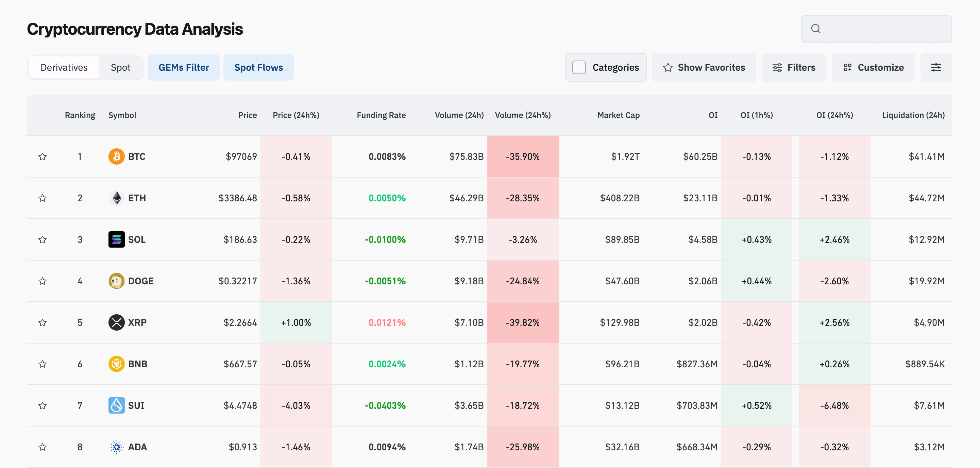Click the Ethereum logo icon

tap(116, 198)
